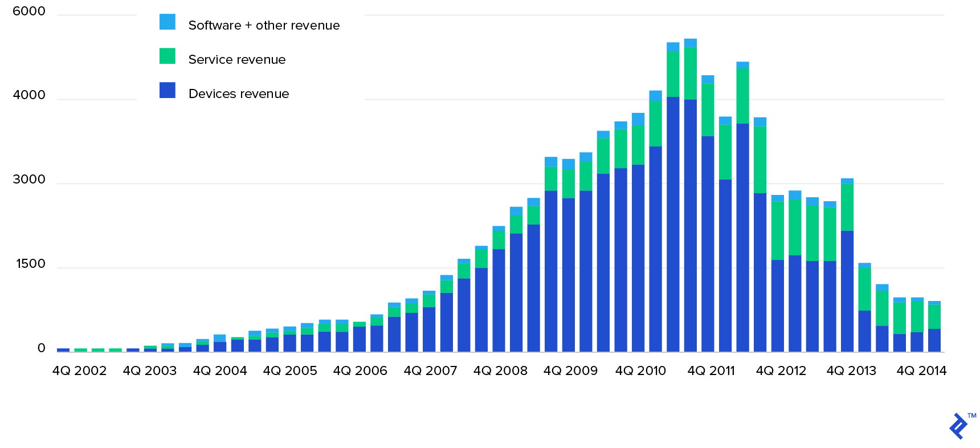980x448 pixels.
Task: Click the bar above the 4Q 2013 label
Action: tap(847, 265)
